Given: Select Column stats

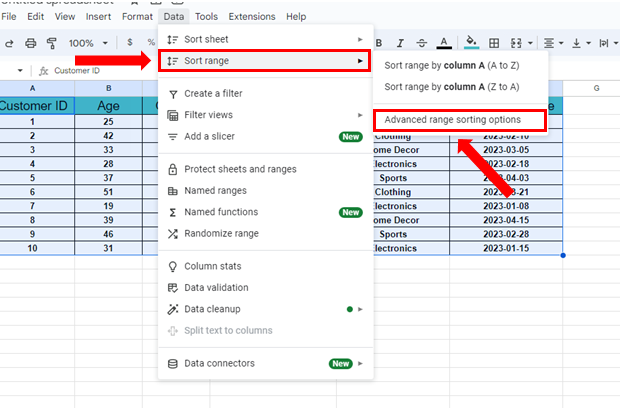Looking at the screenshot, I should (x=265, y=266).
